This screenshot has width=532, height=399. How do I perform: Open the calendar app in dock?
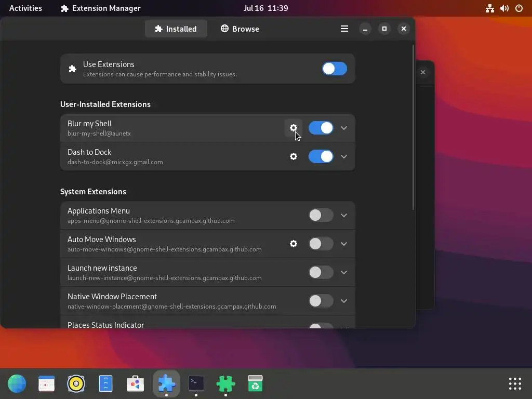tap(46, 384)
